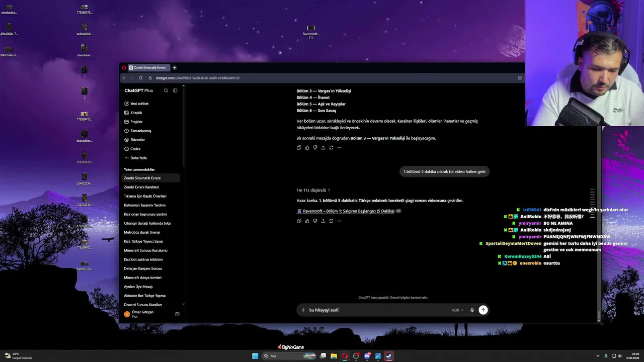Open the ChatGPT search chats icon
Screen dimensions: 644x362
[166, 90]
